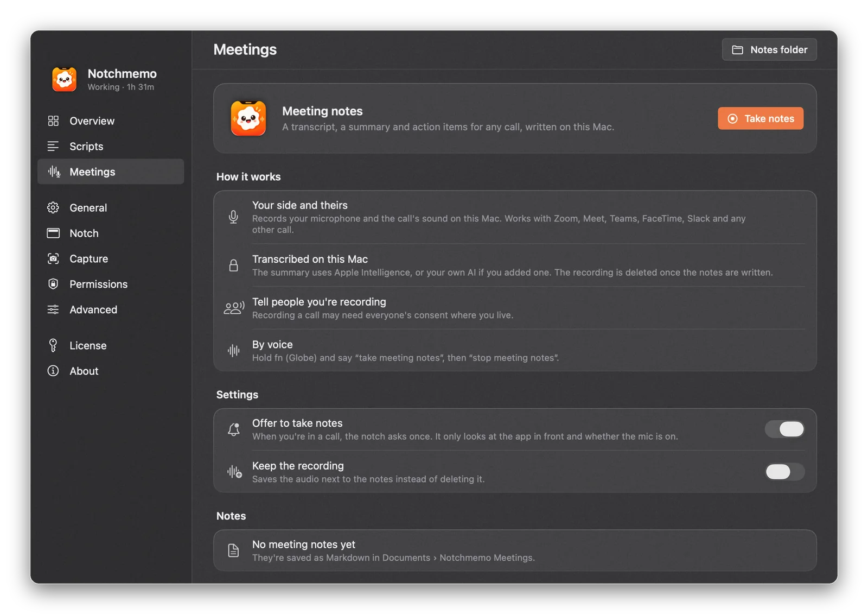This screenshot has height=614, width=868.
Task: Click 'Tell people you're recording' row title
Action: pyautogui.click(x=319, y=302)
